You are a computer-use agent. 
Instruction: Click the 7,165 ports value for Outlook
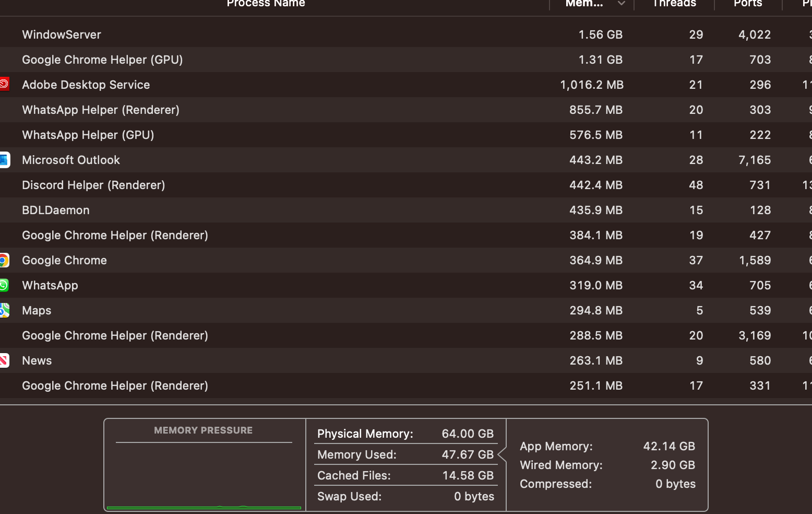click(x=755, y=160)
